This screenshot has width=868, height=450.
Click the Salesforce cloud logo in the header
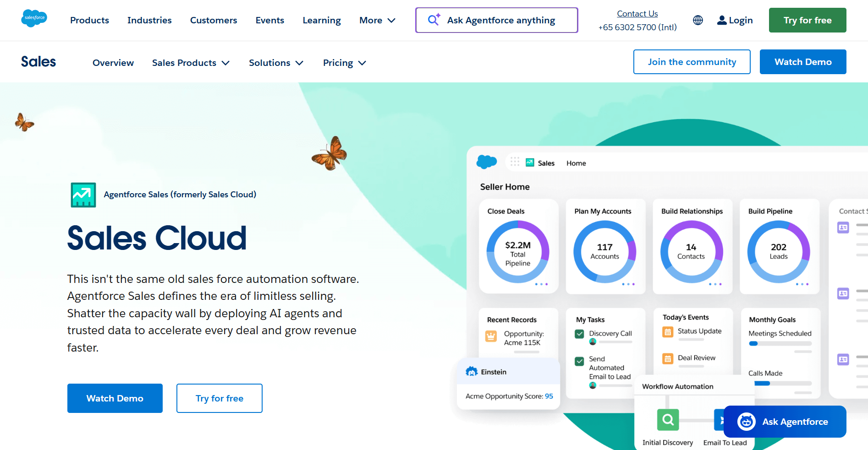click(x=34, y=18)
